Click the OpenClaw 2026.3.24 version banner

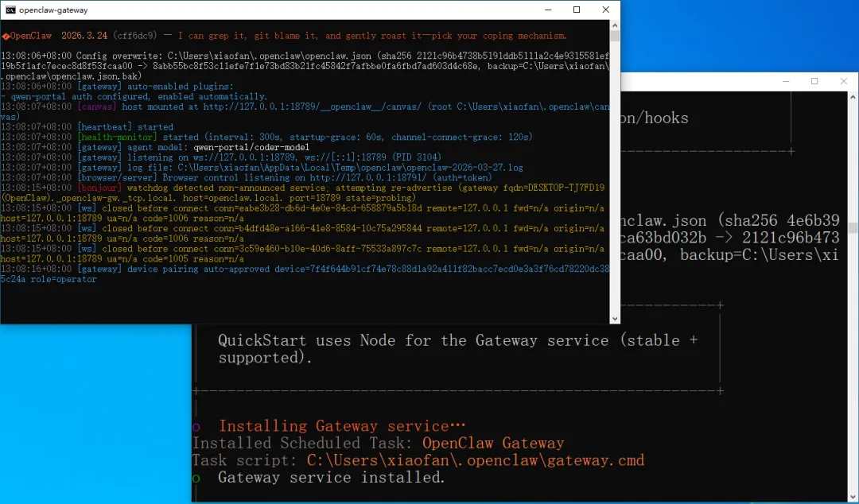click(59, 36)
